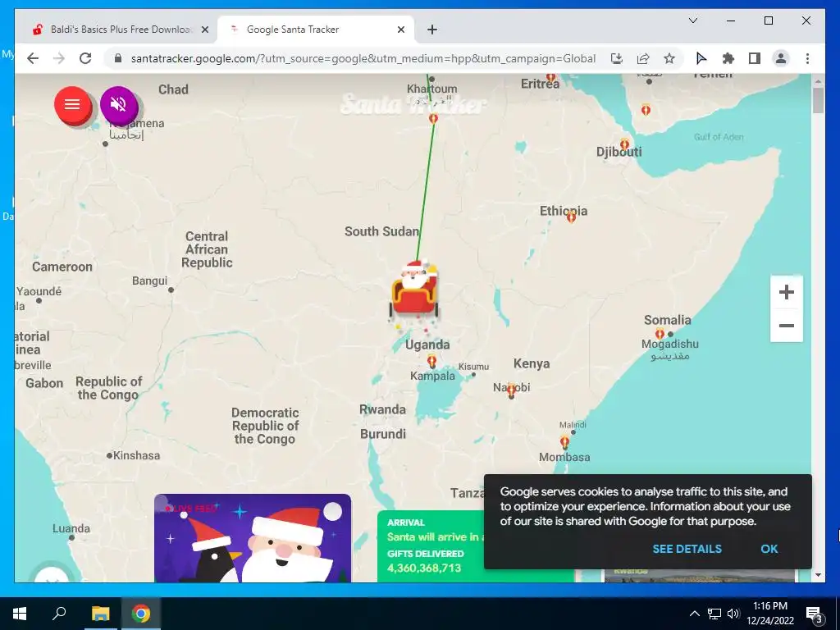840x630 pixels.
Task: Open the live feed Santa thumbnail
Action: (253, 538)
